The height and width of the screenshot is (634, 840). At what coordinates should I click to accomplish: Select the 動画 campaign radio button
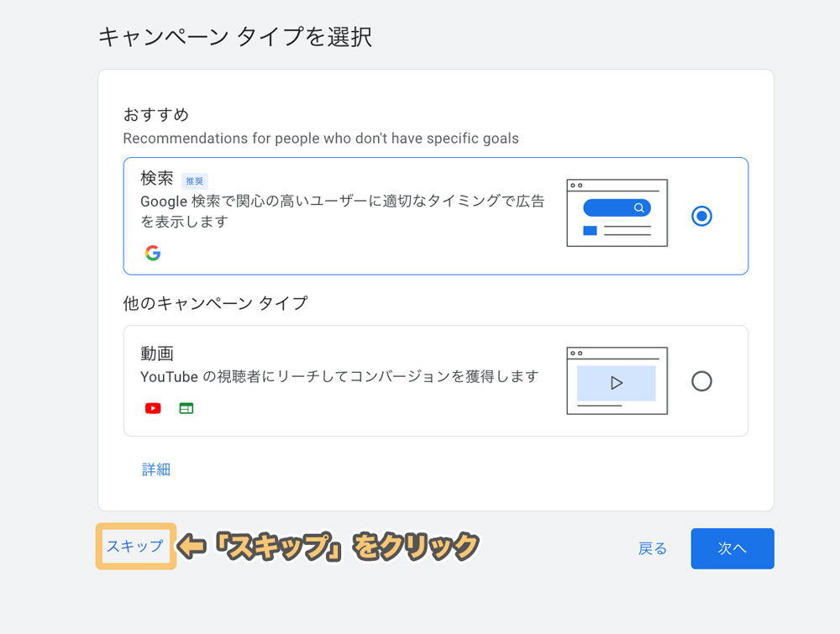[x=701, y=381]
